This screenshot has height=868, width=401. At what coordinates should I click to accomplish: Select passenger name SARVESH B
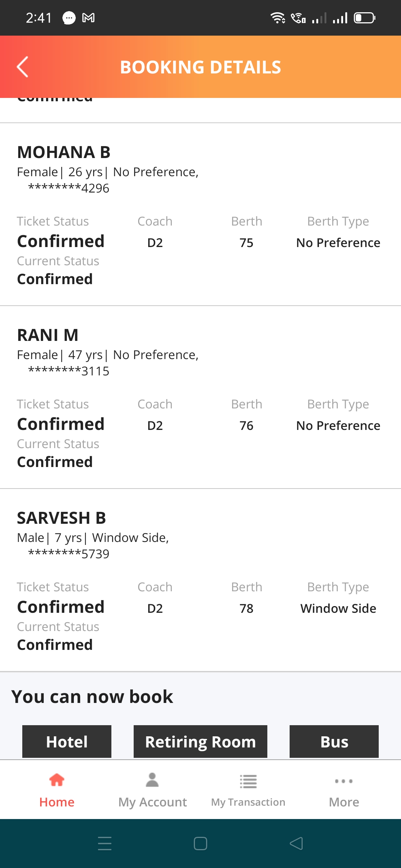pyautogui.click(x=62, y=518)
